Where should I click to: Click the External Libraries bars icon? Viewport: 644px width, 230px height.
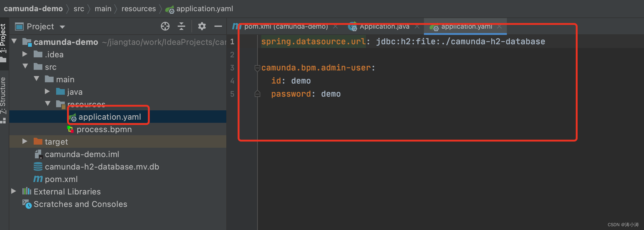[x=27, y=191]
